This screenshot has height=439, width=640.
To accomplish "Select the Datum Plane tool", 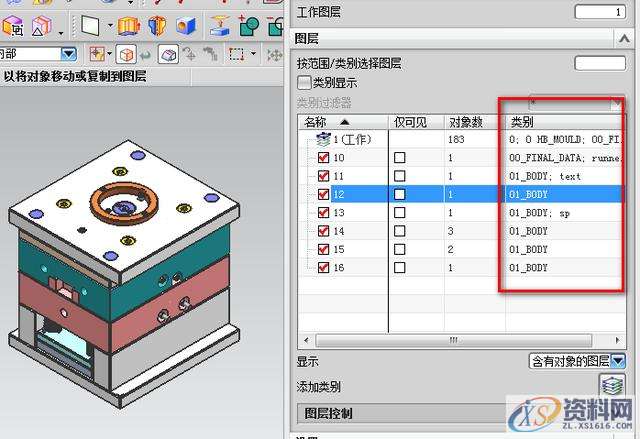I will 90,25.
